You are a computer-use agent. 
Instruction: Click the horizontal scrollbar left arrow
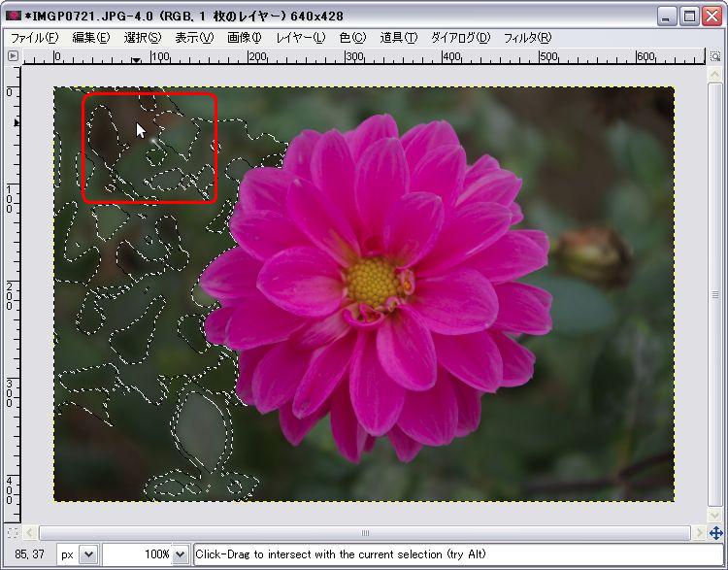(x=29, y=533)
